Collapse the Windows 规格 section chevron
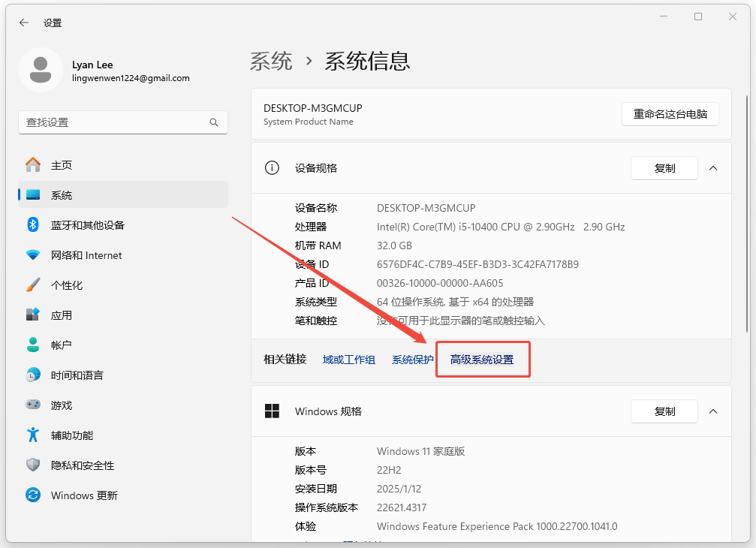Image resolution: width=756 pixels, height=548 pixels. pyautogui.click(x=713, y=411)
